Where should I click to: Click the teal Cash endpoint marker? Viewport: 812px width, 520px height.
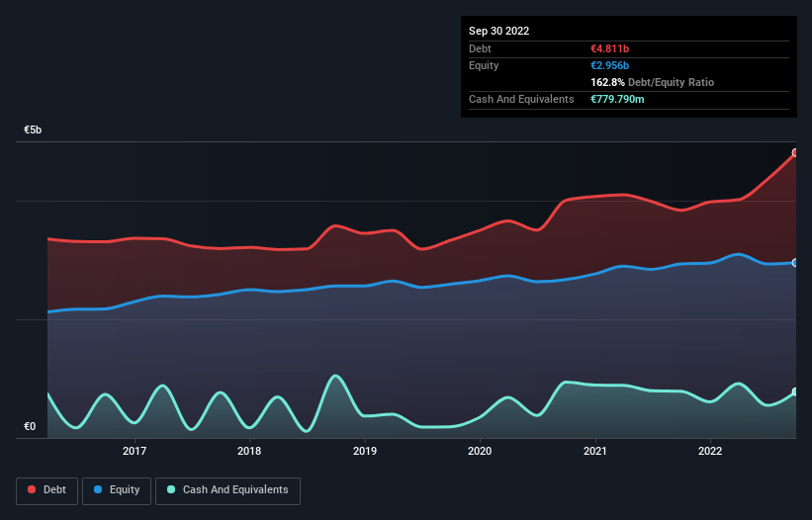click(795, 391)
